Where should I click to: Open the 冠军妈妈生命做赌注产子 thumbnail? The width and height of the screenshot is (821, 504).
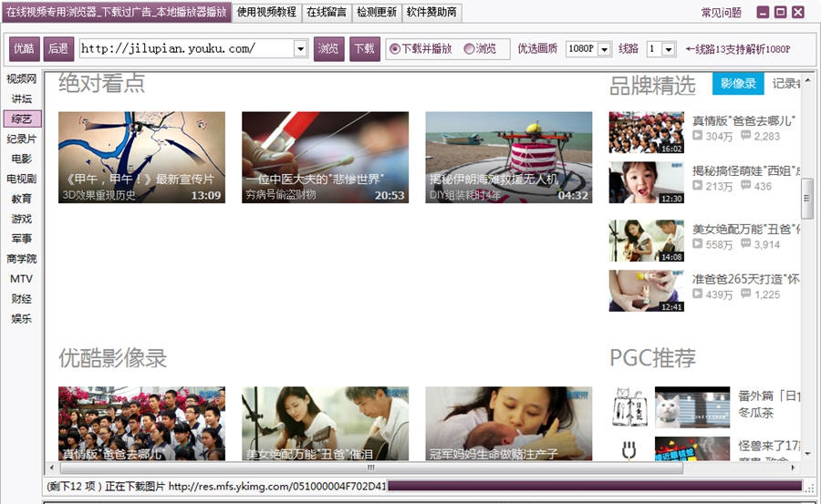point(509,424)
